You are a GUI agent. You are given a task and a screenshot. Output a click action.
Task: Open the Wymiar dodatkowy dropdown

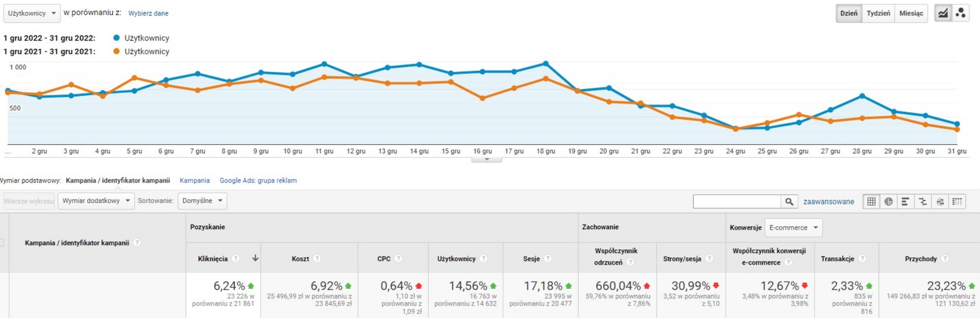coord(96,201)
